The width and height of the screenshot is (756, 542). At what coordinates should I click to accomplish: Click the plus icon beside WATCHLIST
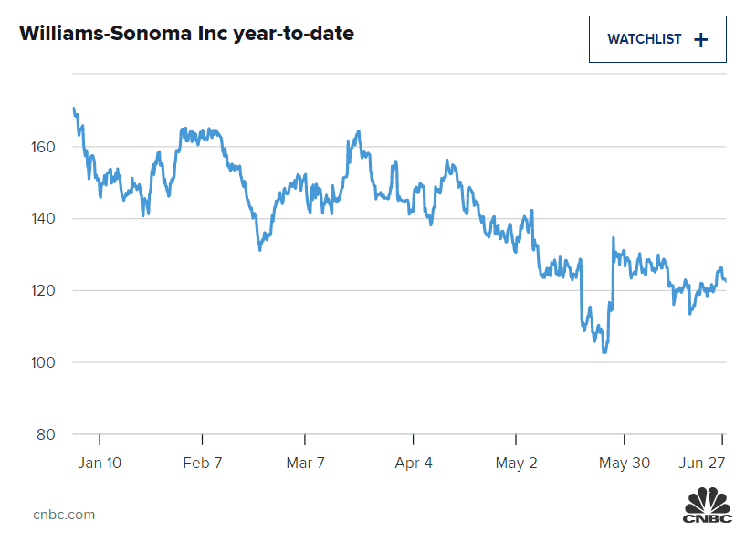(701, 39)
